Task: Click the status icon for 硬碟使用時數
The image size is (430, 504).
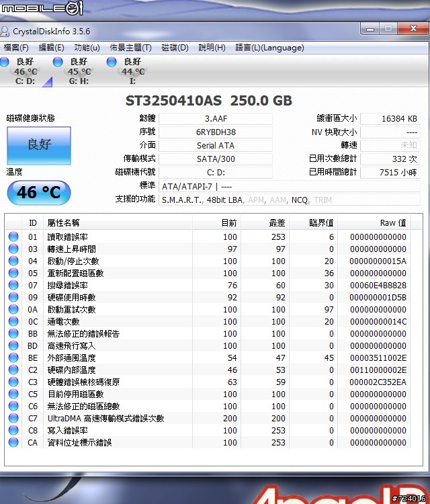Action: click(x=13, y=297)
